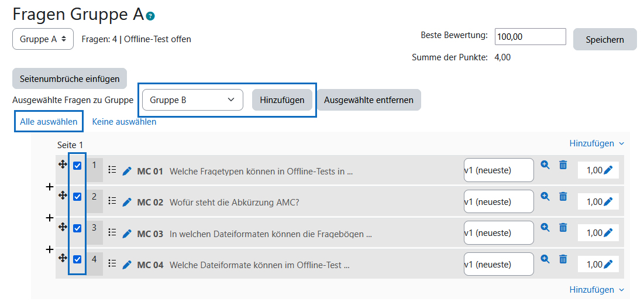644x305 pixels.
Task: Expand the lower Hinzufügen menu below questions
Action: 597,290
